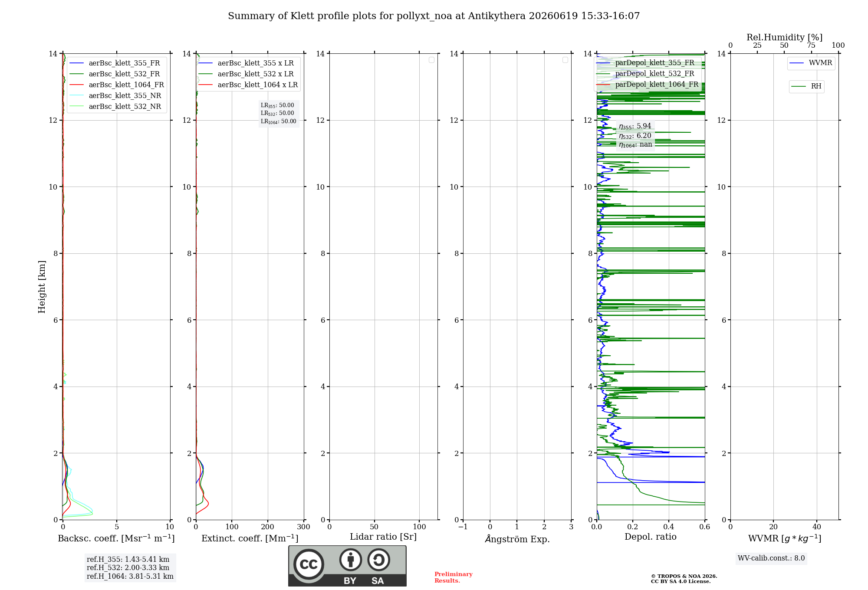Click the empty legend box in Lidar ratio plot
Viewport: 868px width, 590px height.
coord(431,60)
